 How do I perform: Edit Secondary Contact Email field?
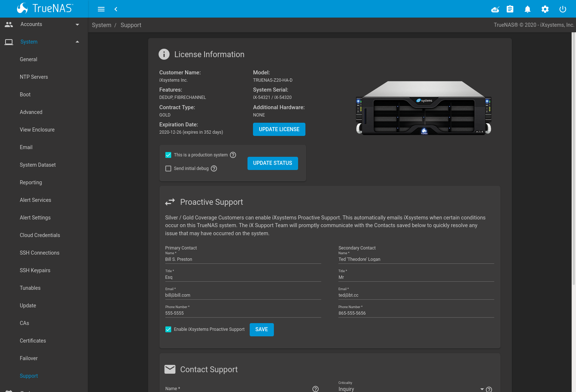pyautogui.click(x=416, y=295)
